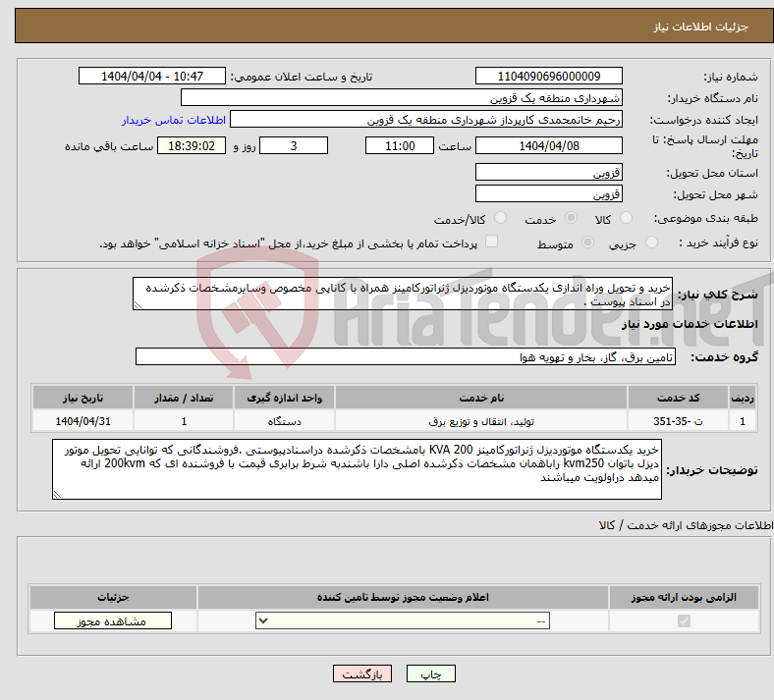Viewport: 774px width, 700px height.
Task: Click the چاپ print button
Action: click(x=431, y=673)
